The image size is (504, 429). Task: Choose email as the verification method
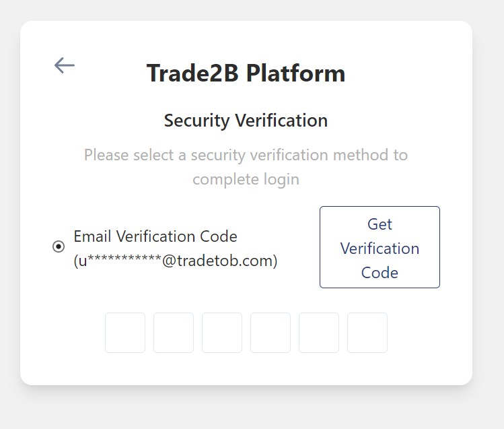point(59,247)
